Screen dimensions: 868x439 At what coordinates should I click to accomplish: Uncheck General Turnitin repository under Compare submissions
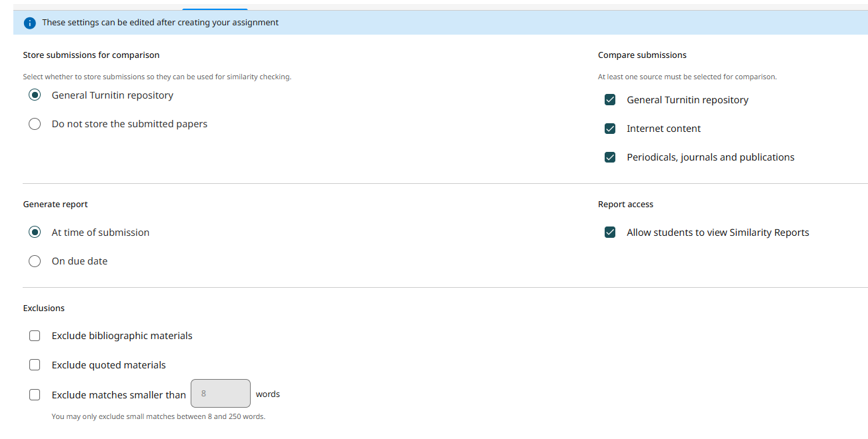tap(610, 100)
